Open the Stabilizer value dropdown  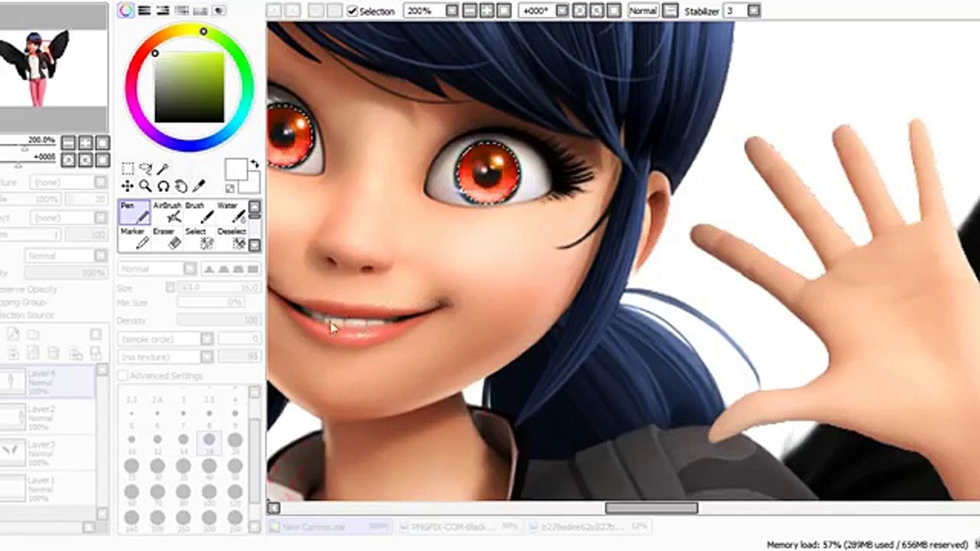click(754, 11)
